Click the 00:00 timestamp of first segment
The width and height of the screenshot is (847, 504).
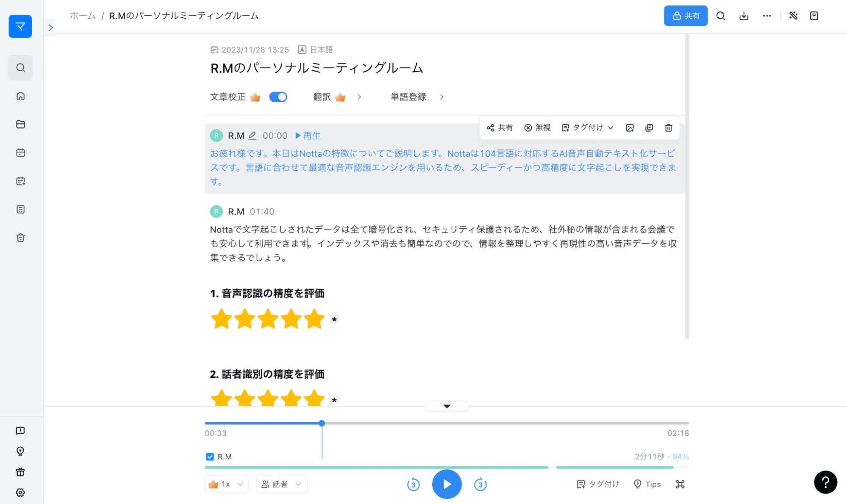pyautogui.click(x=275, y=136)
